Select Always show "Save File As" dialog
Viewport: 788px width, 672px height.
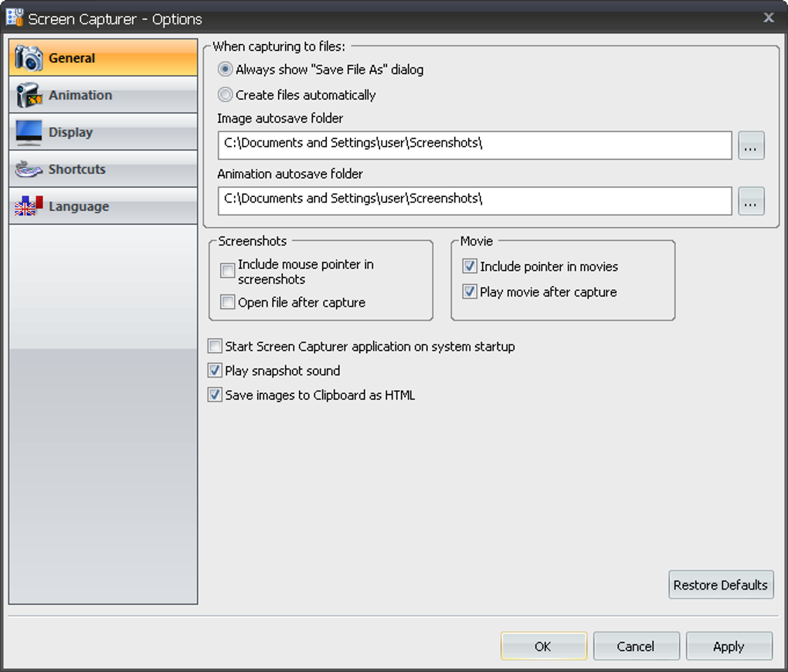226,70
